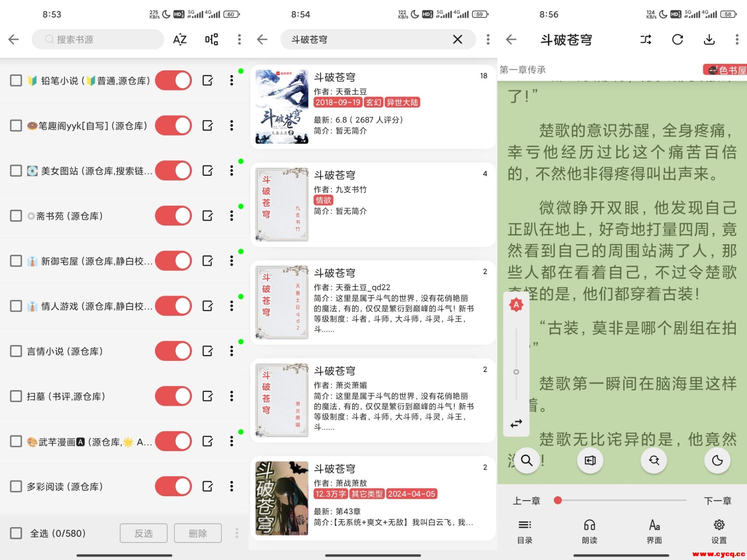Go to 下一章 next chapter
The height and width of the screenshot is (560, 747).
[717, 501]
